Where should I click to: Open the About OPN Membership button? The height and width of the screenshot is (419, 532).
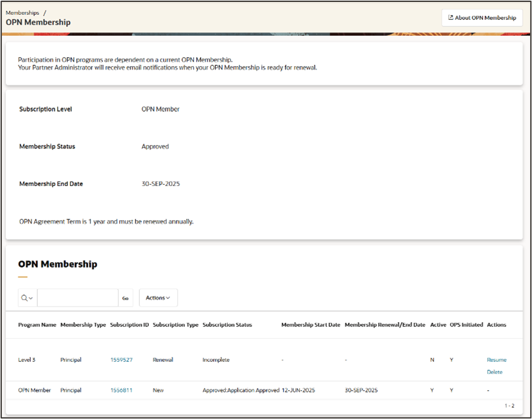point(482,17)
